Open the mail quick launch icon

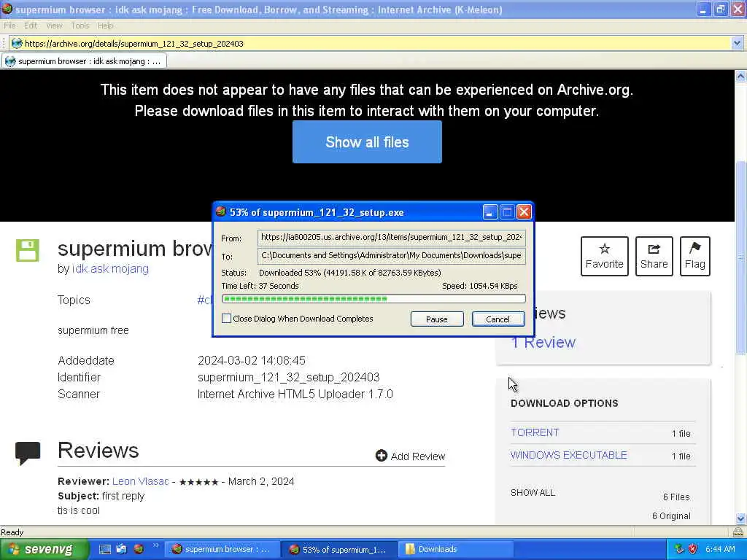click(122, 549)
